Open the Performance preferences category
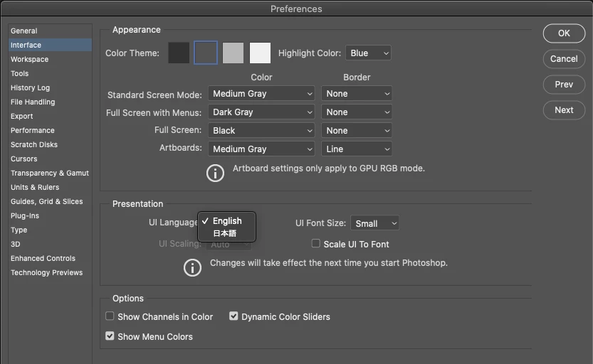The image size is (593, 364). (x=50, y=130)
